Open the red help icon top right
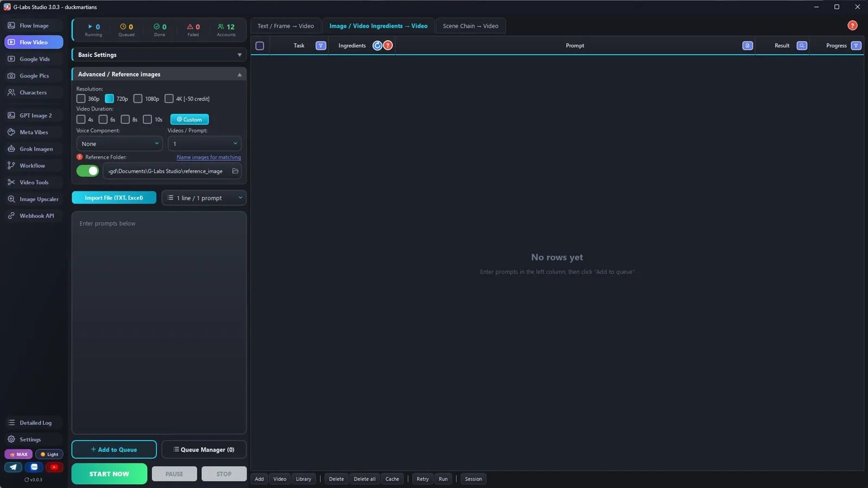This screenshot has height=488, width=868. pyautogui.click(x=852, y=25)
